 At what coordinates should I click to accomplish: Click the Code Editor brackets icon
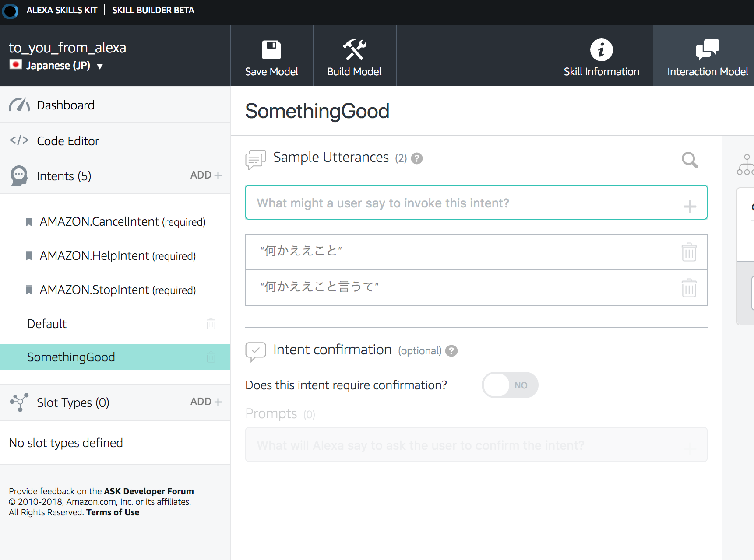pos(19,140)
